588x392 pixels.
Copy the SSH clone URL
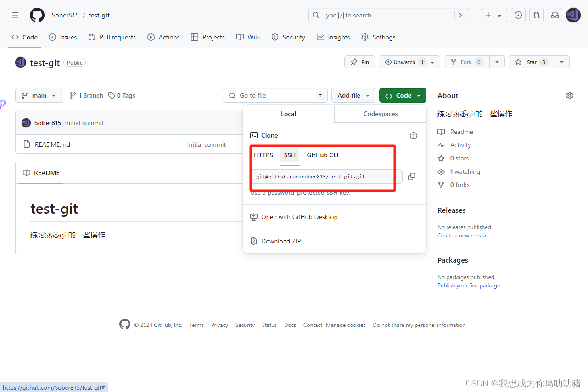(412, 177)
